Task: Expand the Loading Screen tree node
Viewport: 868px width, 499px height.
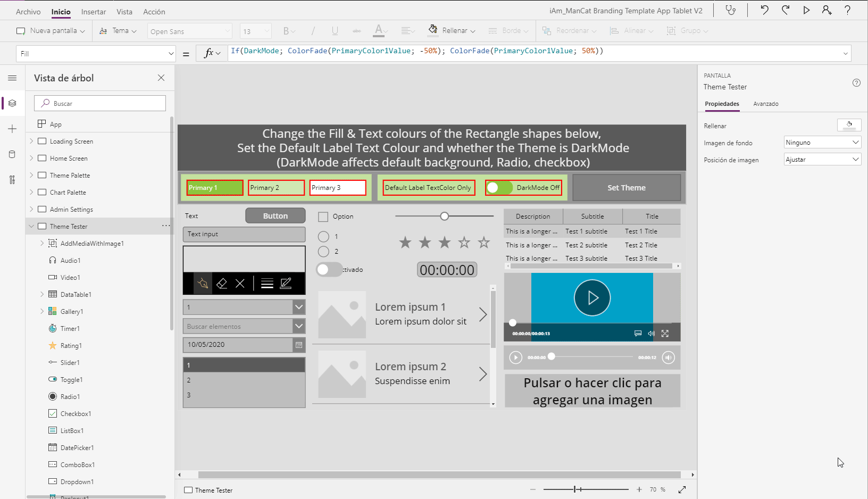Action: pos(31,141)
